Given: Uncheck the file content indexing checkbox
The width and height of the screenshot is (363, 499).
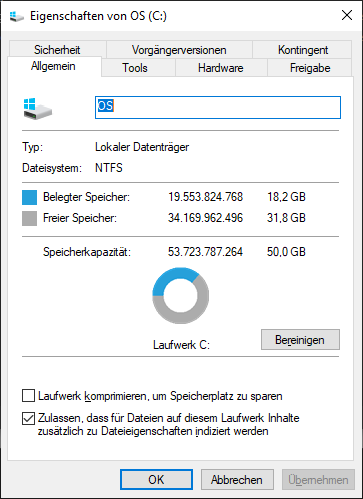Looking at the screenshot, I should (28, 418).
